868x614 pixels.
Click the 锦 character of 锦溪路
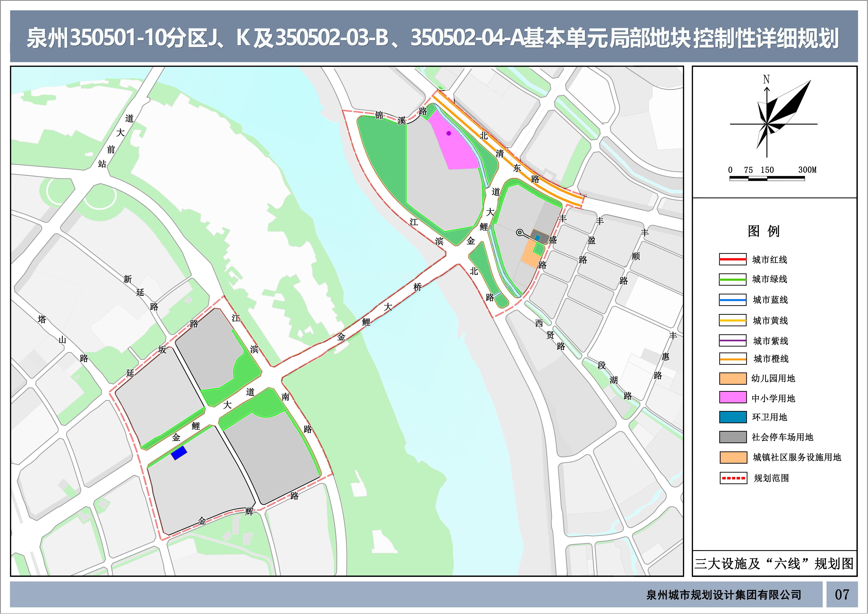point(379,115)
